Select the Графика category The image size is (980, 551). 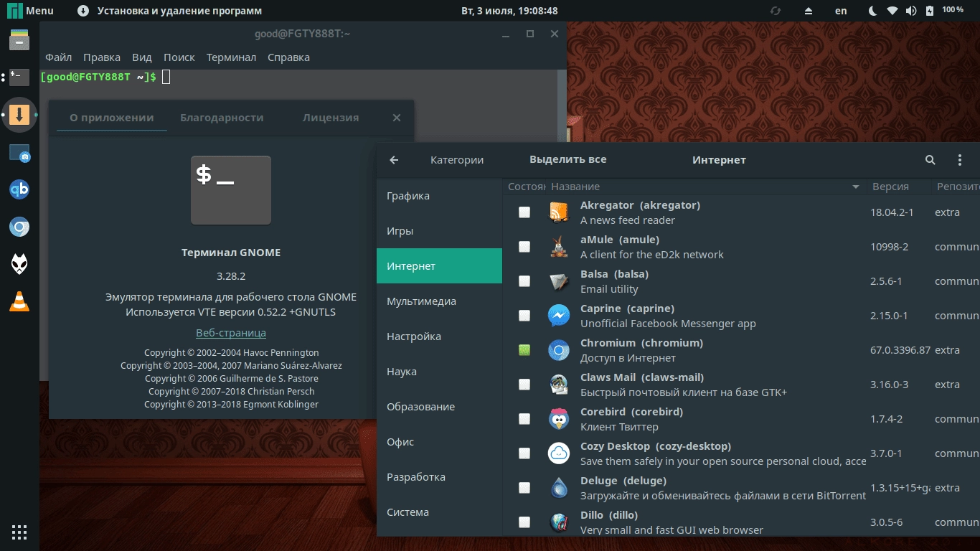coord(439,196)
